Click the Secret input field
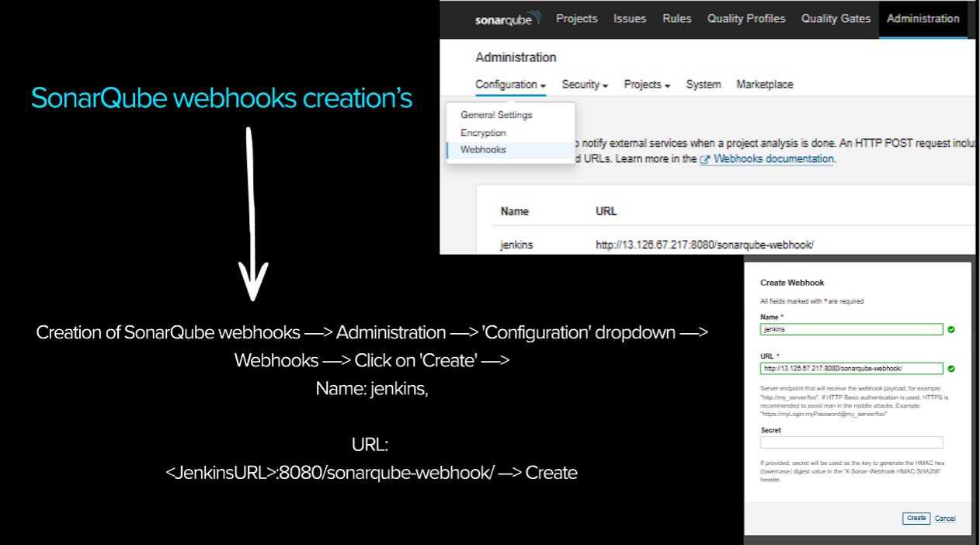 coord(852,443)
